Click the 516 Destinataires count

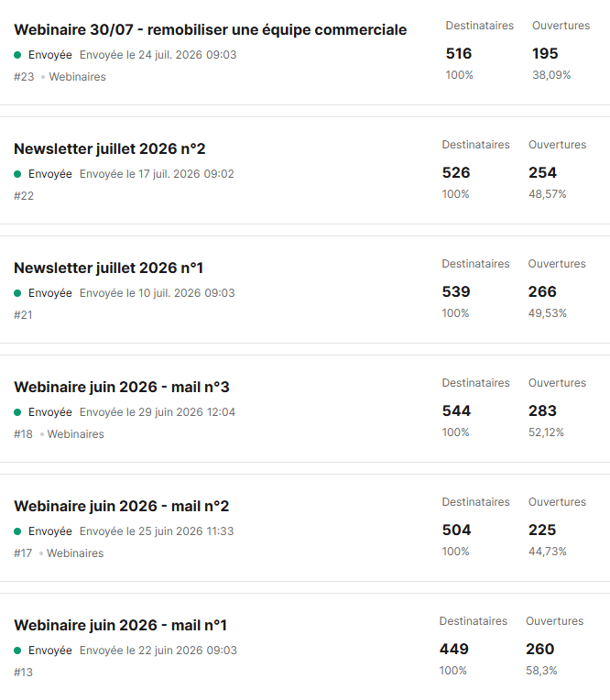point(459,53)
